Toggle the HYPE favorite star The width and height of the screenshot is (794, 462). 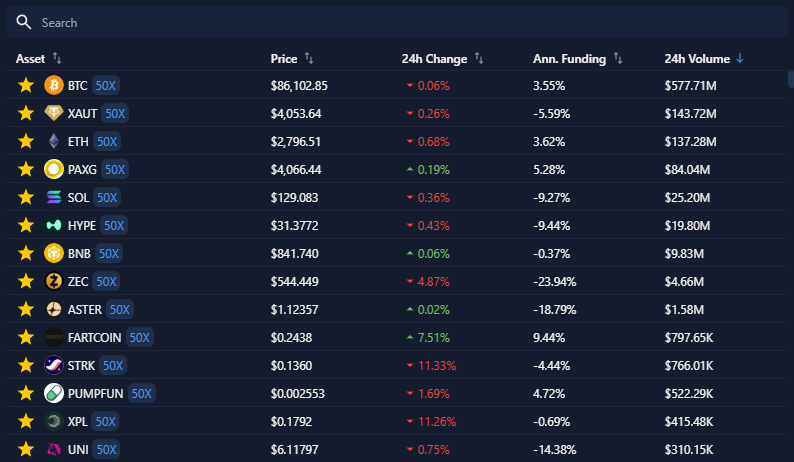(x=26, y=225)
